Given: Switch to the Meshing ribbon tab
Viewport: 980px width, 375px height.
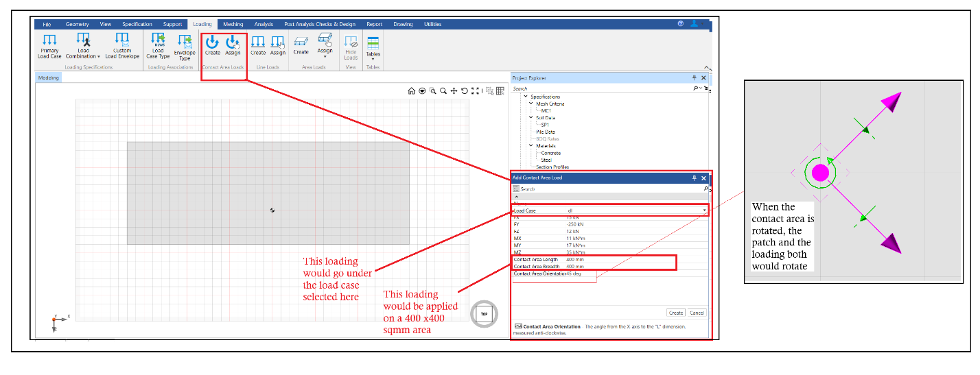Looking at the screenshot, I should pos(233,24).
